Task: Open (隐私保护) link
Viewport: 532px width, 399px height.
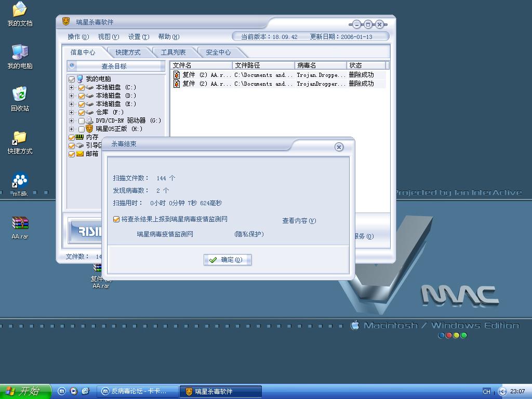Action: pyautogui.click(x=249, y=234)
